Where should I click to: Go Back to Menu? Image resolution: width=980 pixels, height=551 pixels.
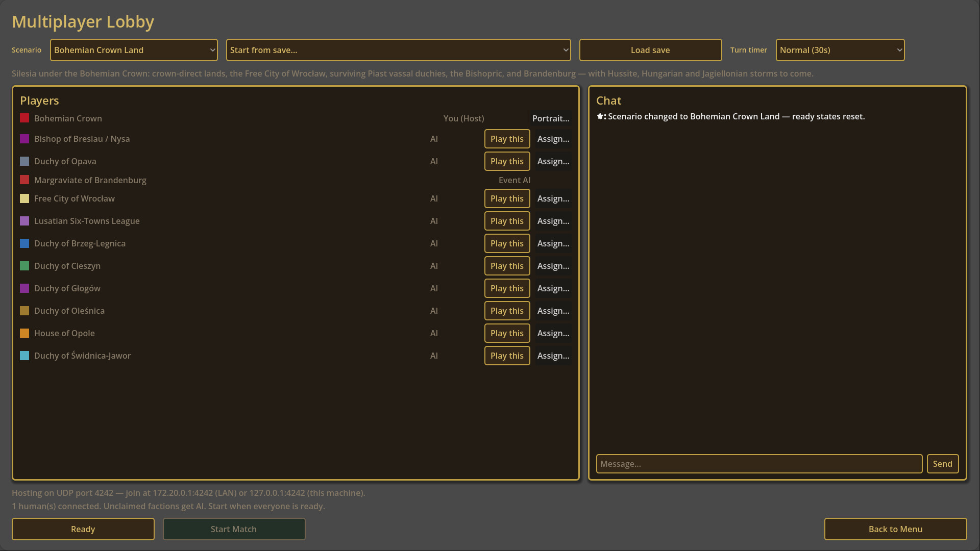[x=895, y=529]
